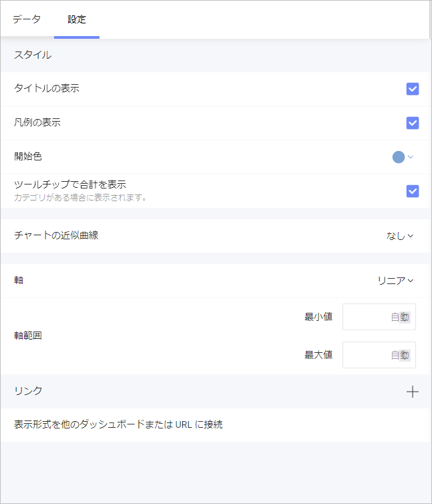Viewport: 432px width, 504px height.
Task: Click the チャートの近似曲線 label
Action: (56, 235)
